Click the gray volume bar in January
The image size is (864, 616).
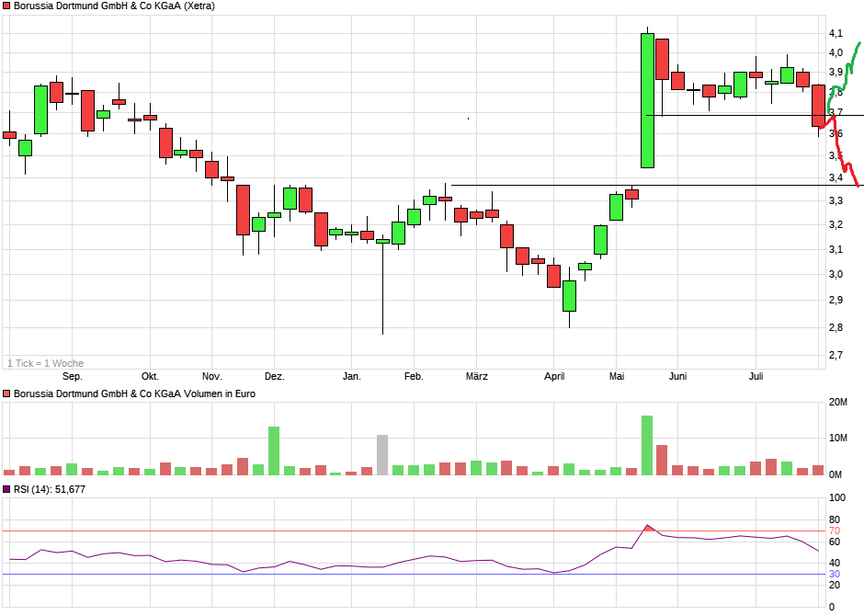tap(382, 455)
